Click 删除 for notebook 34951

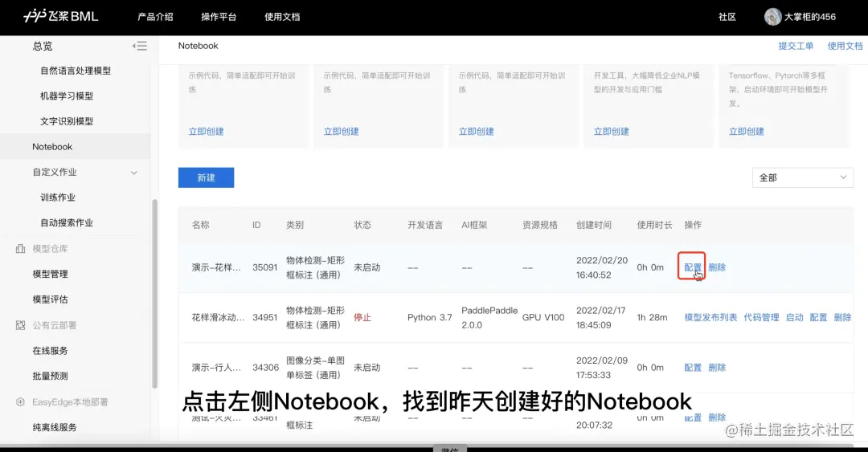click(842, 318)
